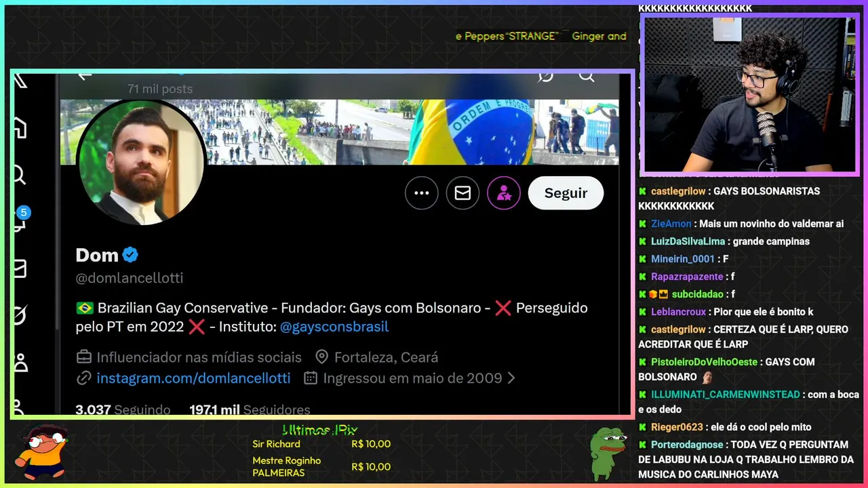The image size is (868, 488).
Task: Go to Home in the left sidebar
Action: click(x=20, y=127)
